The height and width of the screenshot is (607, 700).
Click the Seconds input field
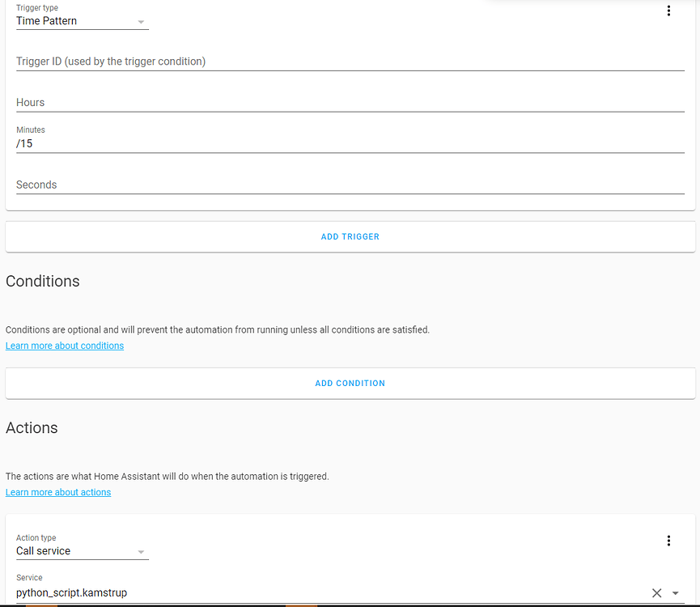[x=350, y=185]
